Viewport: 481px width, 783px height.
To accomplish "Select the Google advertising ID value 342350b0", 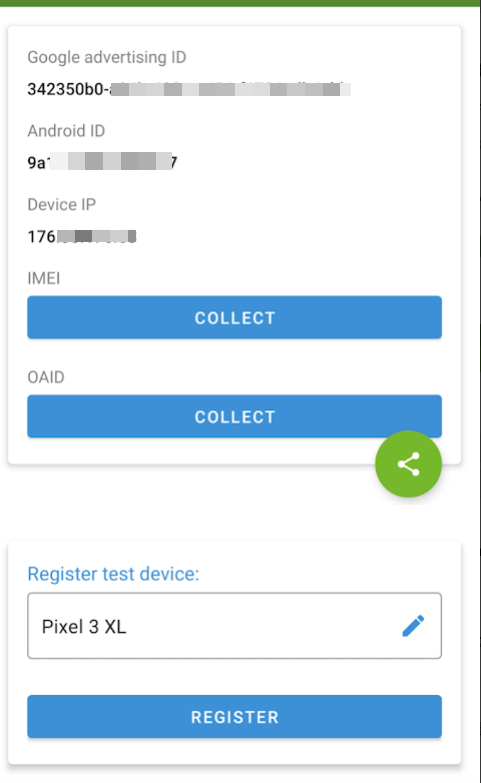I will click(189, 89).
